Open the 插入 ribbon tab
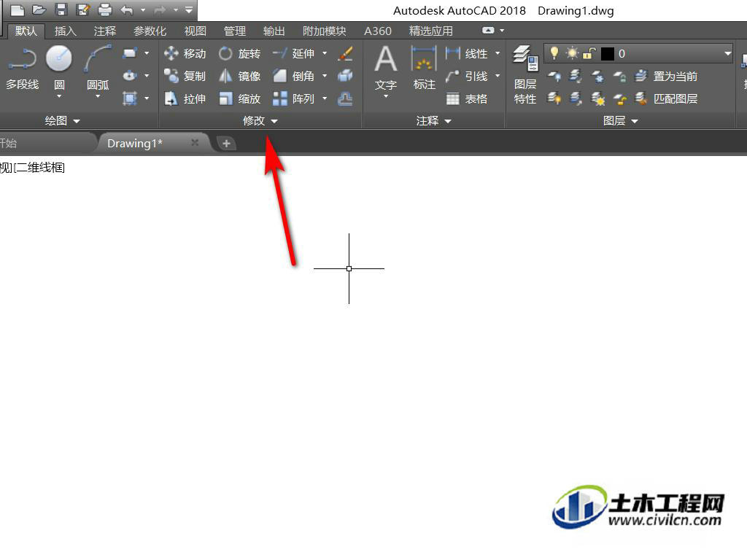This screenshot has width=747, height=560. [66, 31]
